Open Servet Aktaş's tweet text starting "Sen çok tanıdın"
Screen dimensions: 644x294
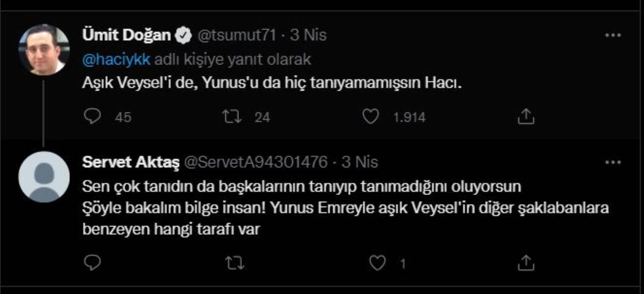[x=301, y=186]
